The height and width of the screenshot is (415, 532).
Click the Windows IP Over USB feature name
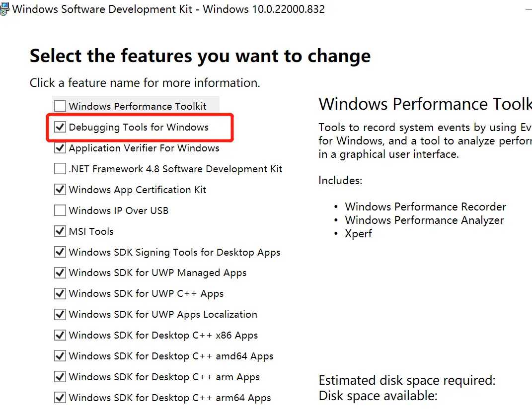click(118, 210)
